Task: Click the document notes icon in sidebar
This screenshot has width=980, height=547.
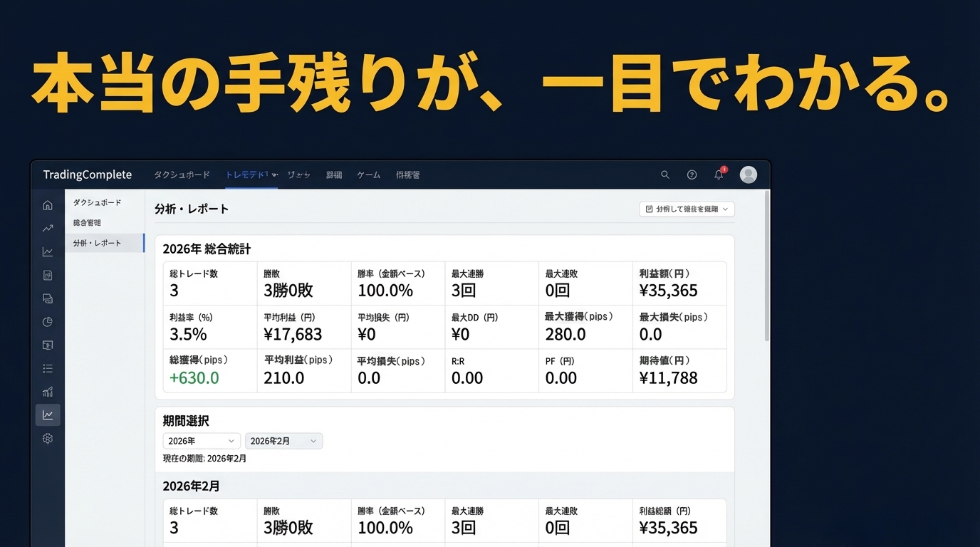Action: tap(47, 274)
